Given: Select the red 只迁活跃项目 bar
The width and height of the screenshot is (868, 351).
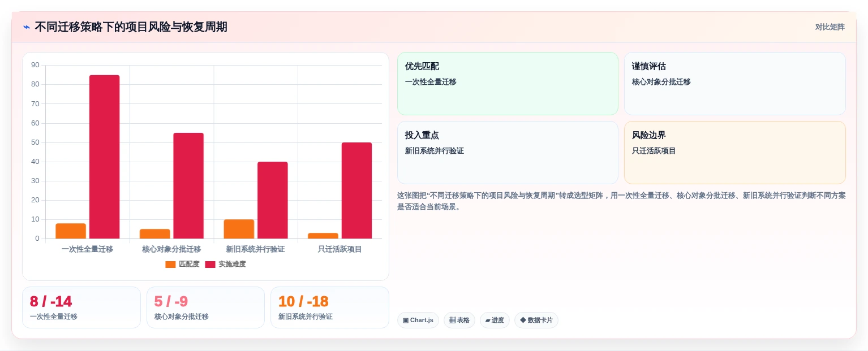Looking at the screenshot, I should point(356,190).
